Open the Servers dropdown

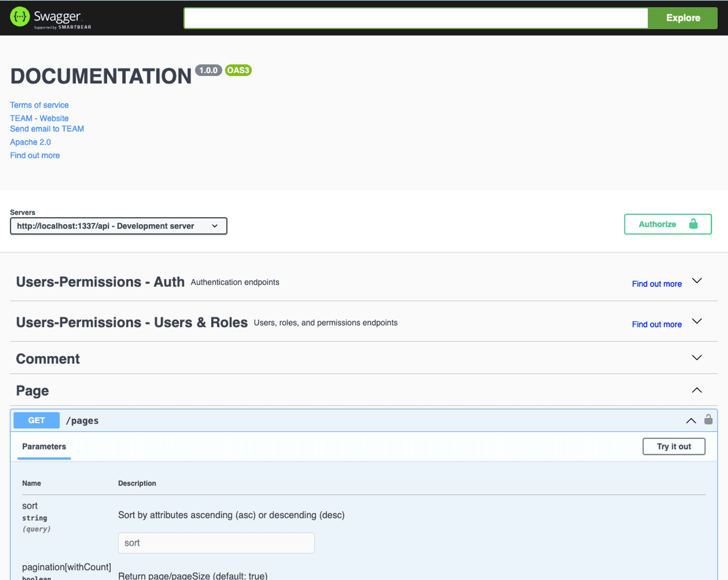(x=118, y=226)
